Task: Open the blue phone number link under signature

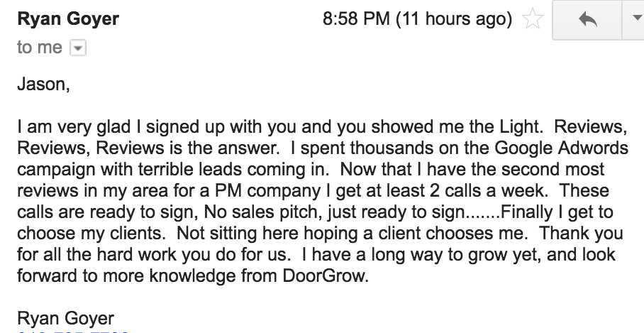Action: point(73,332)
